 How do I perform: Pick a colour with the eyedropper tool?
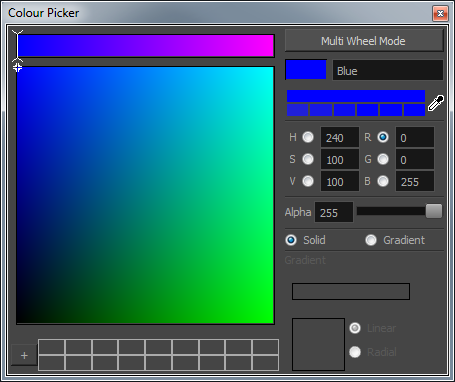[x=436, y=103]
